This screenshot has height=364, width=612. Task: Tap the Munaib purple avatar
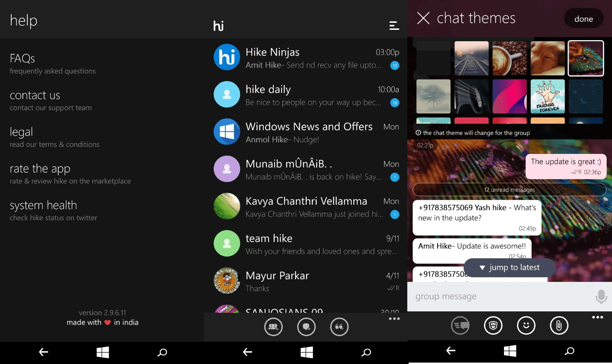(227, 169)
